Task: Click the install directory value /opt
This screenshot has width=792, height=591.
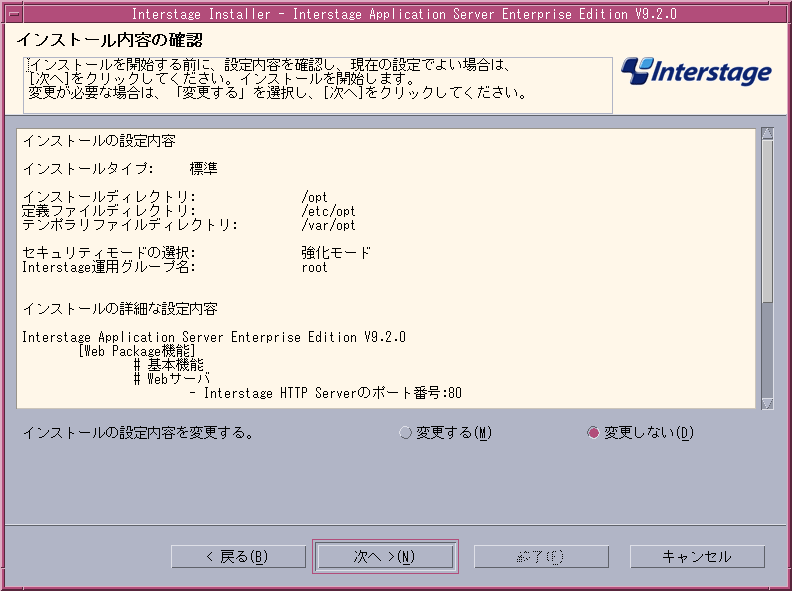Action: coord(314,197)
